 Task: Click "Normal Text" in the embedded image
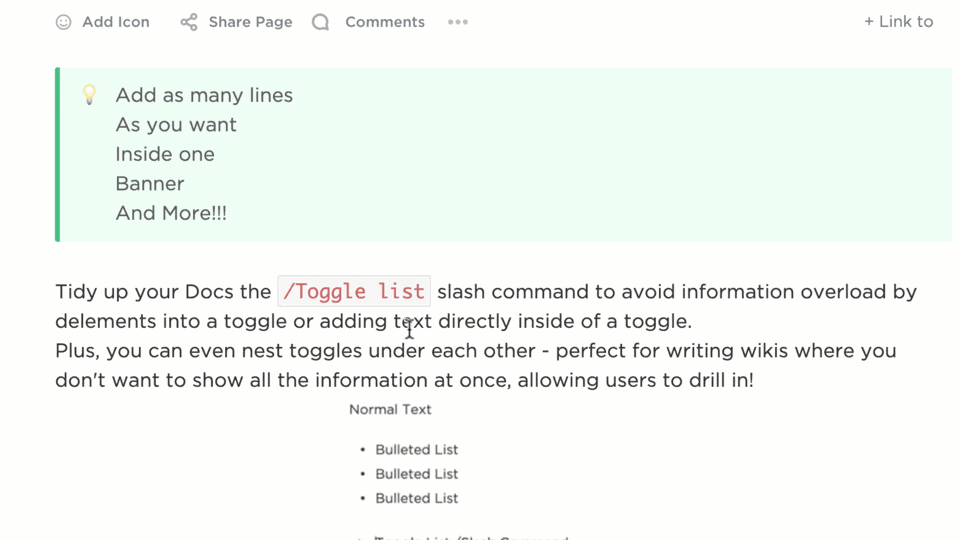(x=390, y=409)
